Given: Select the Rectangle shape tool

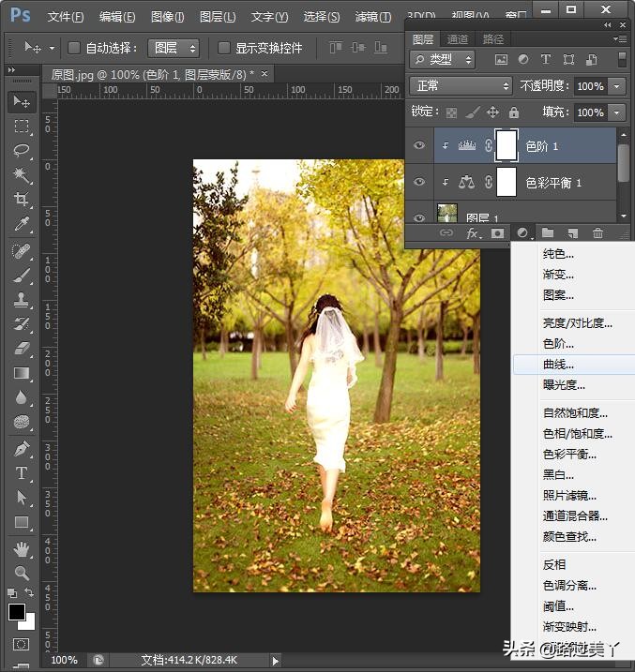Looking at the screenshot, I should [x=22, y=522].
